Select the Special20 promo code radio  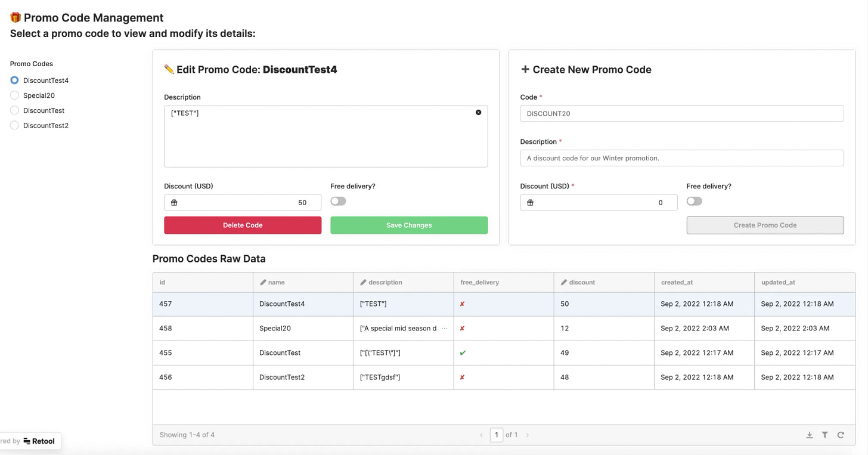pyautogui.click(x=14, y=95)
